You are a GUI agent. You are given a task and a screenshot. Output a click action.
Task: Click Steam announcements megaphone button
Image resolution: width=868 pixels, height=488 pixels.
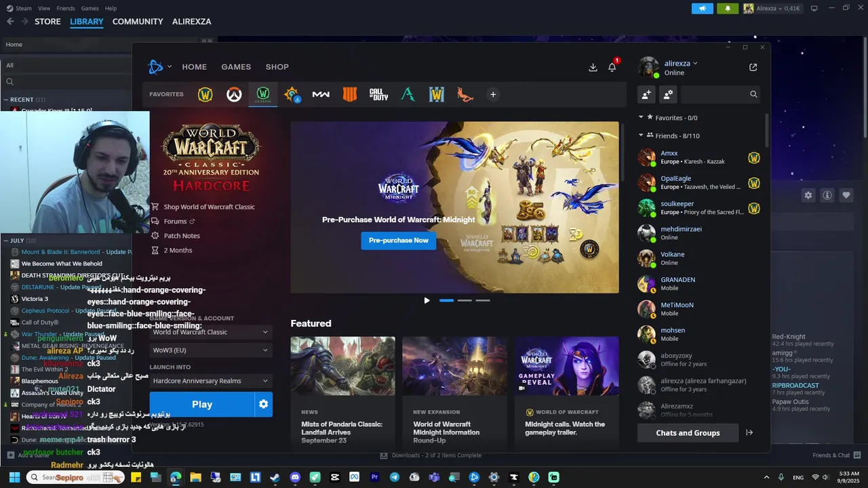coord(703,8)
